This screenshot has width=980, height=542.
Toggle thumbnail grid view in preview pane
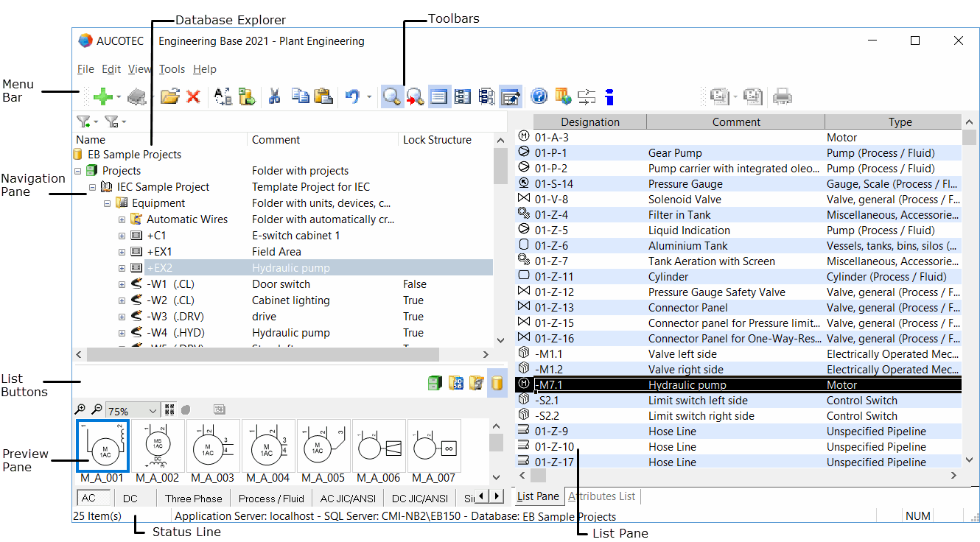pyautogui.click(x=170, y=409)
